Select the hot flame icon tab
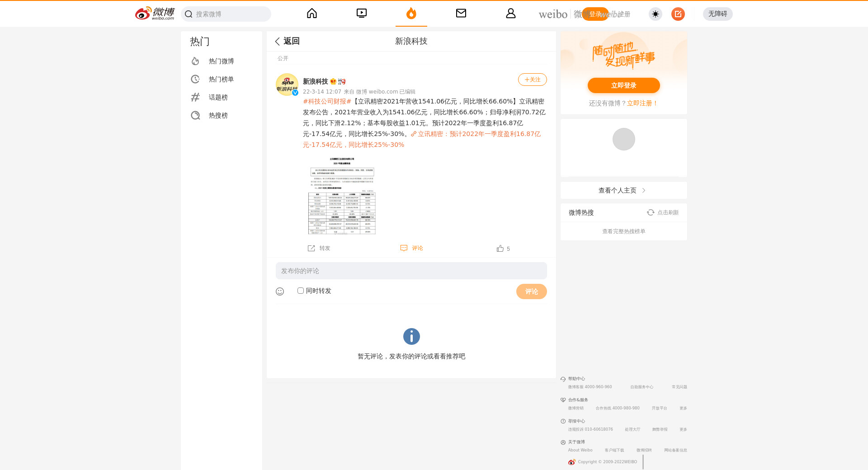Viewport: 868px width, 470px height. coord(411,14)
